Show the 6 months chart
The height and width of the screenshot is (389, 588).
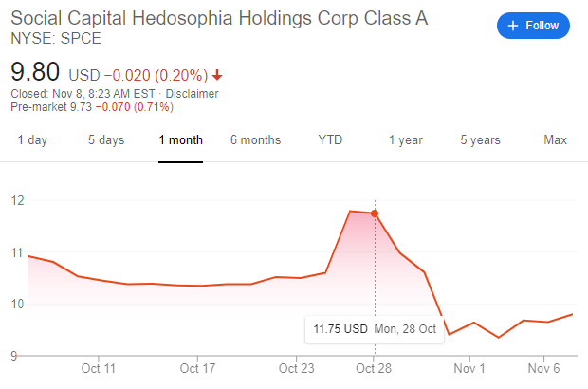[x=255, y=140]
